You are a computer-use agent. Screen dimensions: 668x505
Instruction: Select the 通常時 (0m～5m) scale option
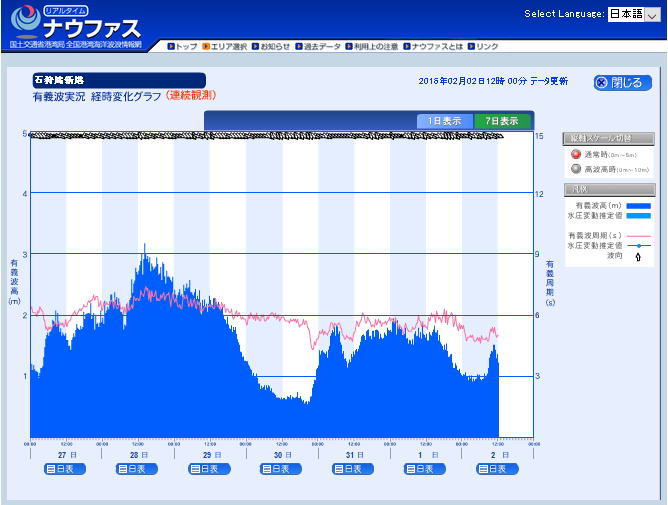[576, 154]
